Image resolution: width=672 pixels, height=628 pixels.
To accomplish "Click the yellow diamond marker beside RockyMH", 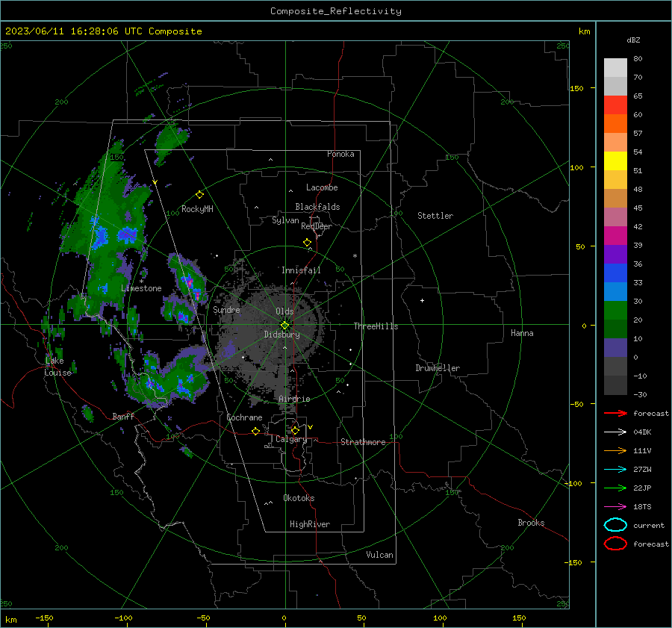I will click(x=199, y=195).
